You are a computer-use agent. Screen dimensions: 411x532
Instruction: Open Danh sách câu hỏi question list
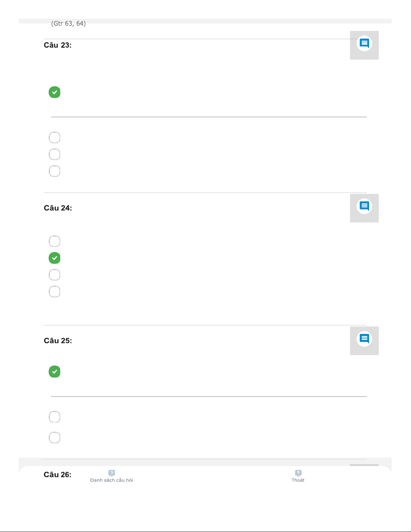click(112, 480)
